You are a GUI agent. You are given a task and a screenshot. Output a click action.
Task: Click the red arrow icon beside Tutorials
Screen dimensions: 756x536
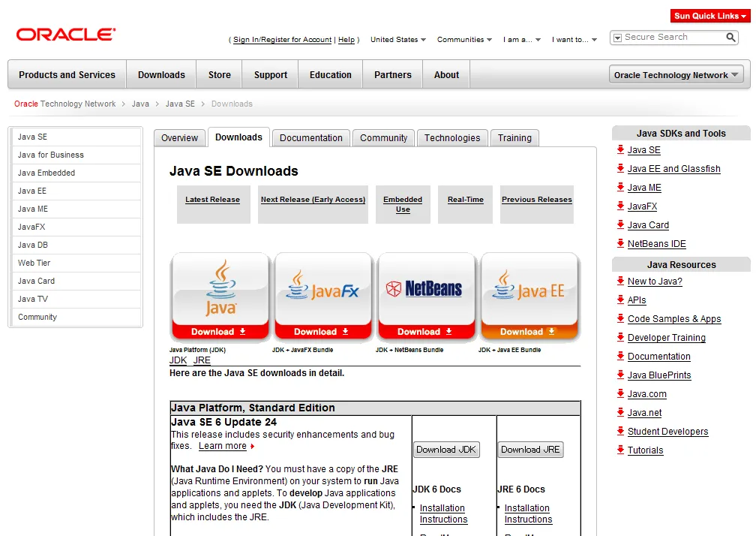620,450
